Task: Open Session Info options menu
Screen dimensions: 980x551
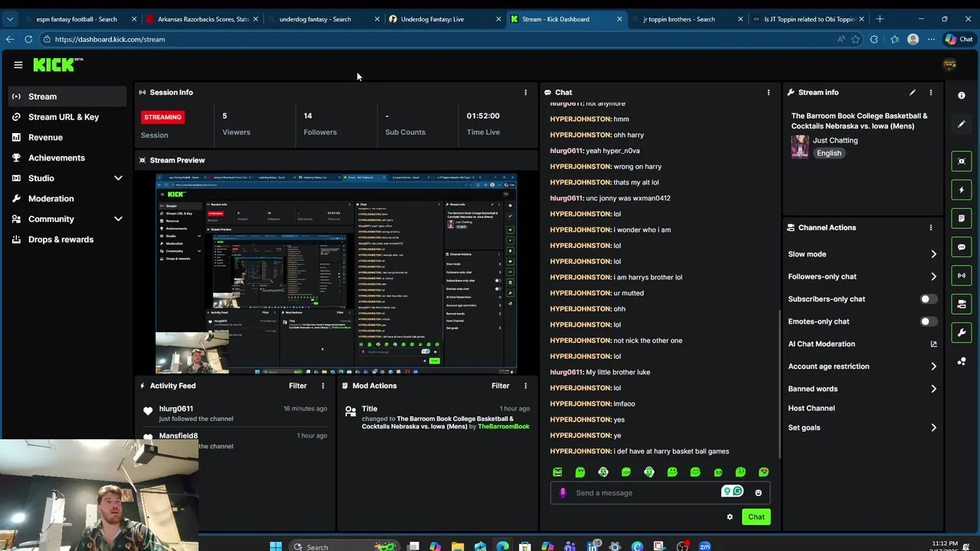Action: (x=525, y=92)
